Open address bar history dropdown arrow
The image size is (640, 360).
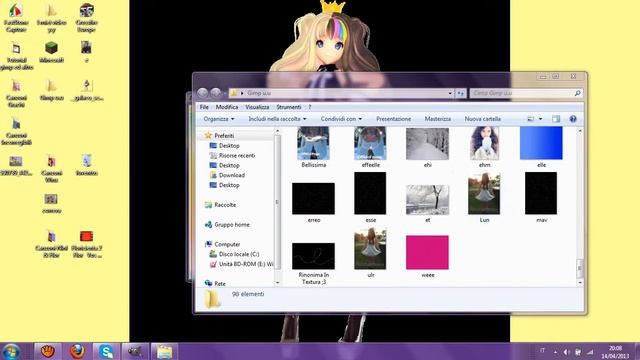(450, 93)
